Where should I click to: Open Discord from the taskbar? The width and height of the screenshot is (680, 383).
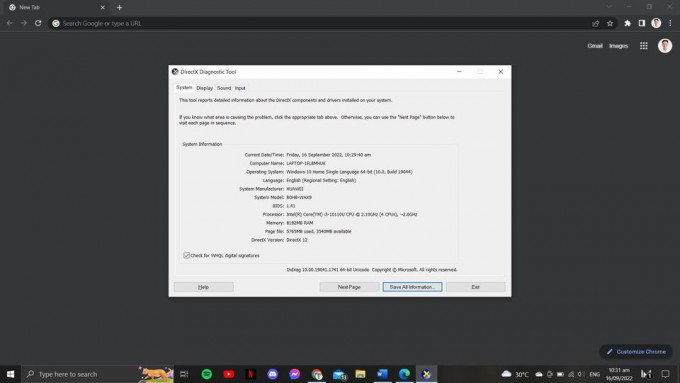[272, 374]
